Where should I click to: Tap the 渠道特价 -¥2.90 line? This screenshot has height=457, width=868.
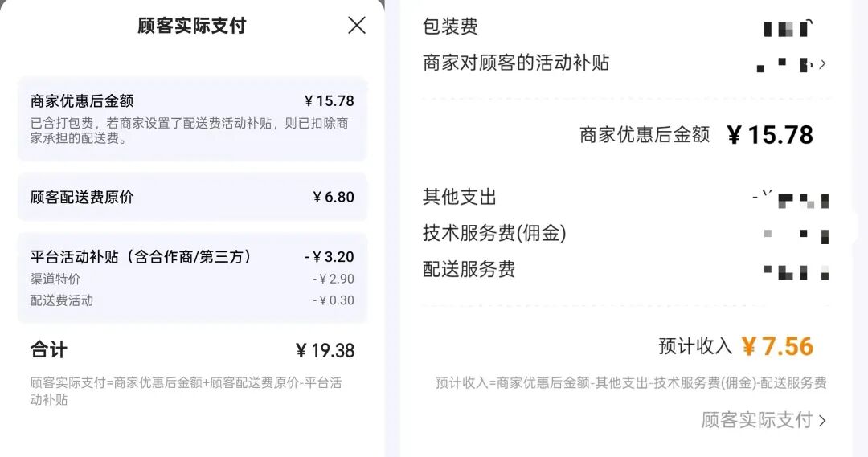[x=192, y=279]
